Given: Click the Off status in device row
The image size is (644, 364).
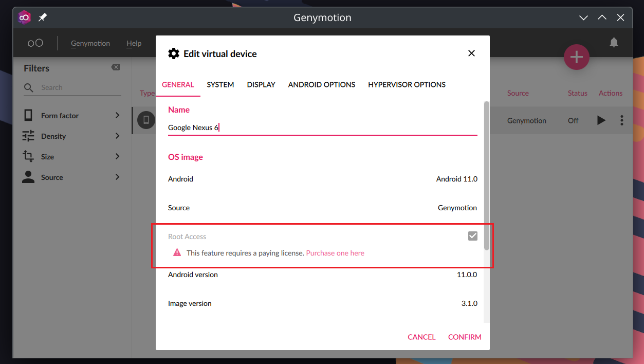Looking at the screenshot, I should tap(573, 120).
